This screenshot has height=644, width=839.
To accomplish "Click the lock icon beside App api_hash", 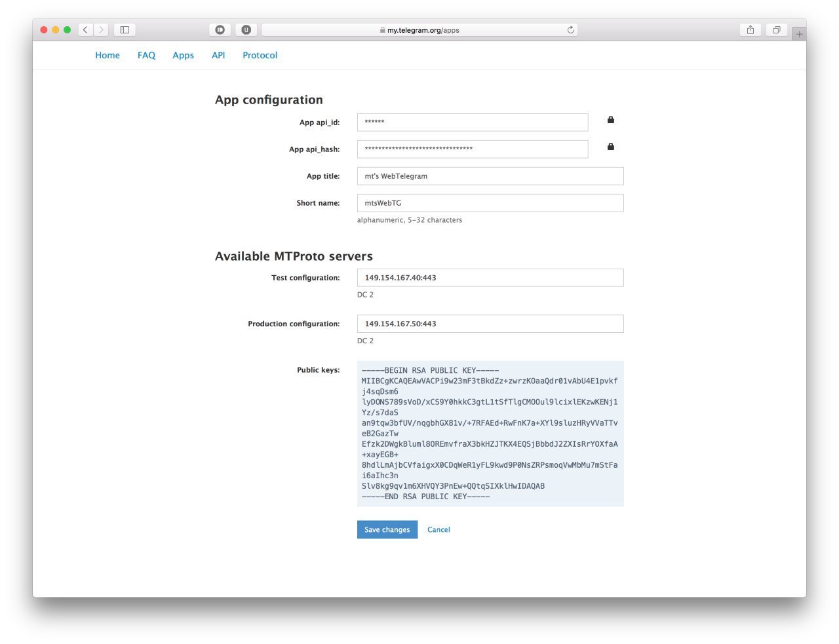I will pyautogui.click(x=610, y=147).
